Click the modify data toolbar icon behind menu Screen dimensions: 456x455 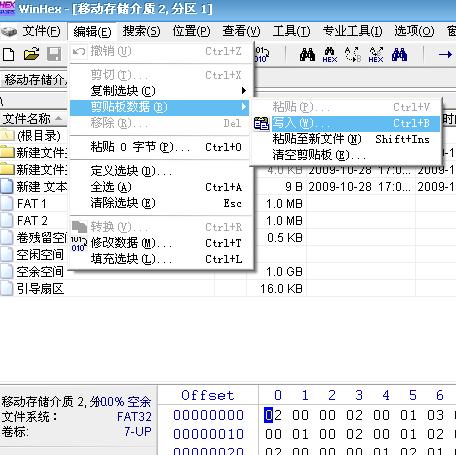[262, 55]
